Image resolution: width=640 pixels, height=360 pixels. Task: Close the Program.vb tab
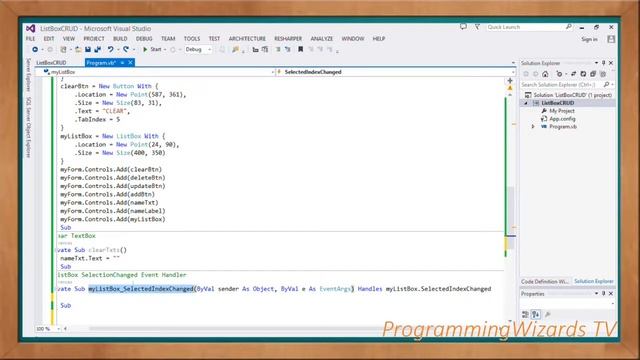tap(130, 62)
